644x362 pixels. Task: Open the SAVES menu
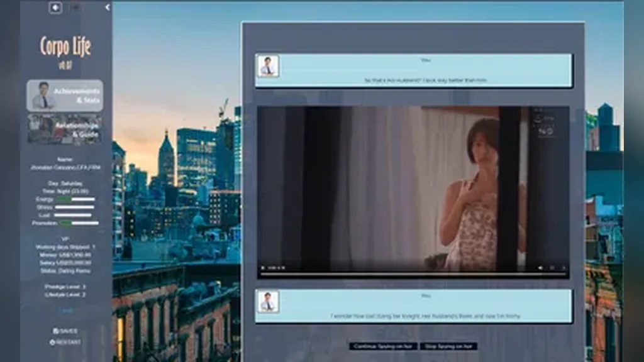point(65,331)
